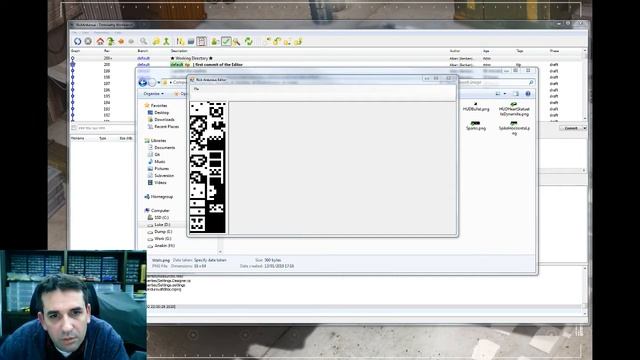Click the yellow graph-sort icon in toolbar
The height and width of the screenshot is (360, 640).
point(180,41)
